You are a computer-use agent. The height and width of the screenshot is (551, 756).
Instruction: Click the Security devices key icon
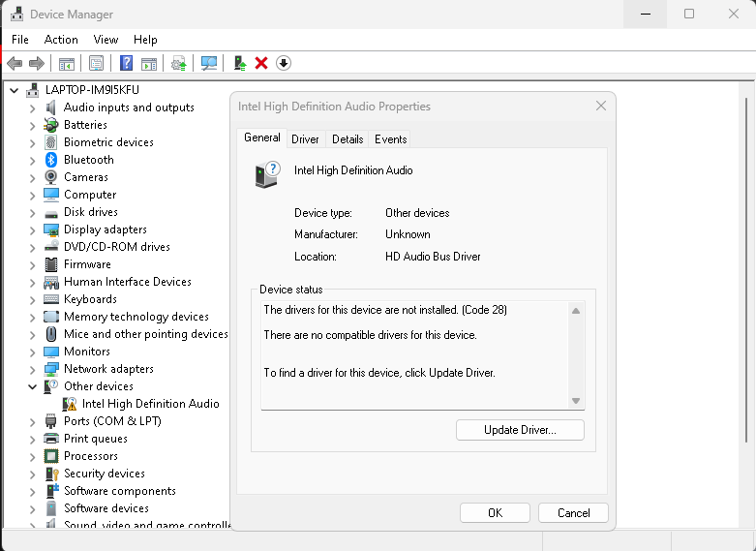tap(51, 474)
